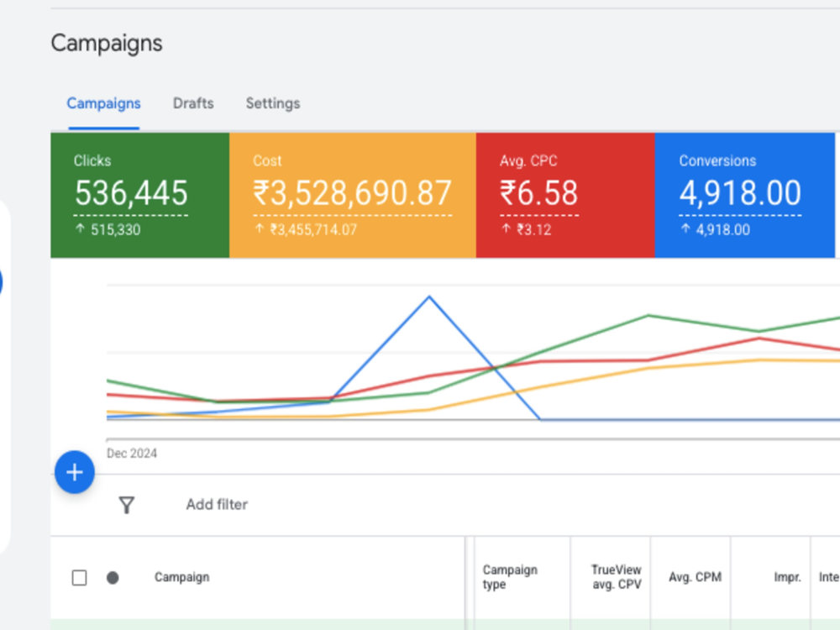Image resolution: width=840 pixels, height=630 pixels.
Task: Switch to the Drafts tab
Action: pos(193,103)
